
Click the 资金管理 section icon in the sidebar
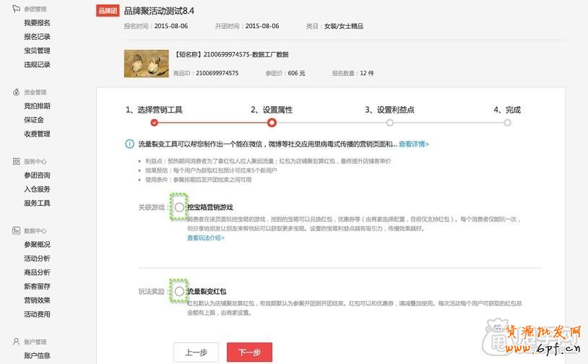[x=17, y=92]
